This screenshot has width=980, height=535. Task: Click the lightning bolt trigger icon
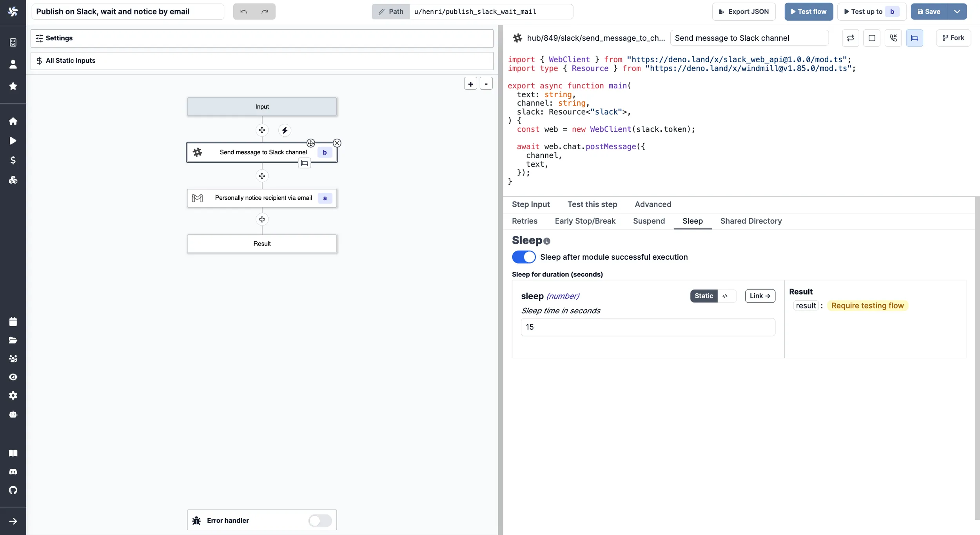point(285,130)
